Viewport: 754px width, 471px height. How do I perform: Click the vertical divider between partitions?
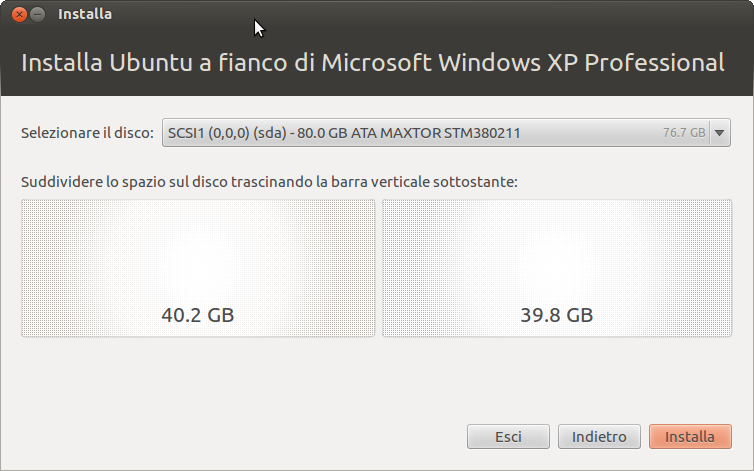379,268
